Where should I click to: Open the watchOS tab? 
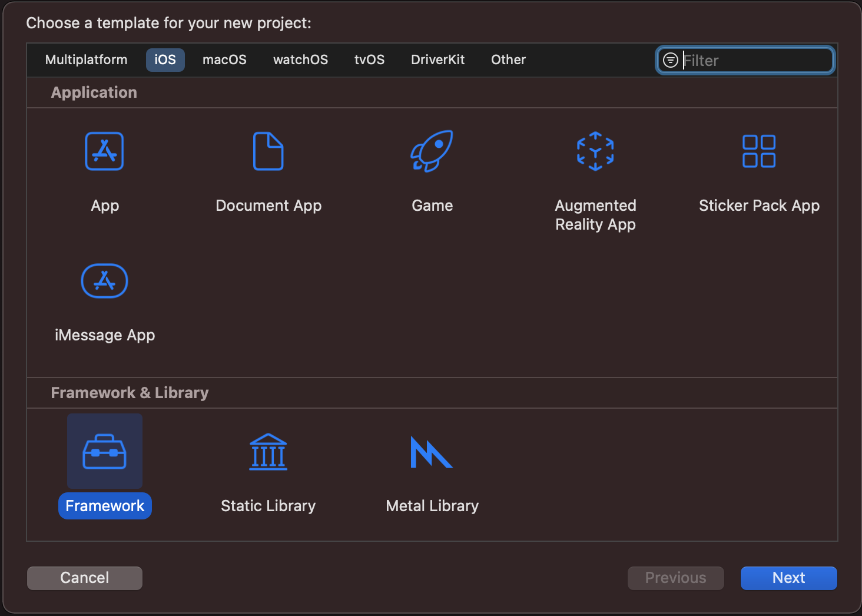coord(301,60)
